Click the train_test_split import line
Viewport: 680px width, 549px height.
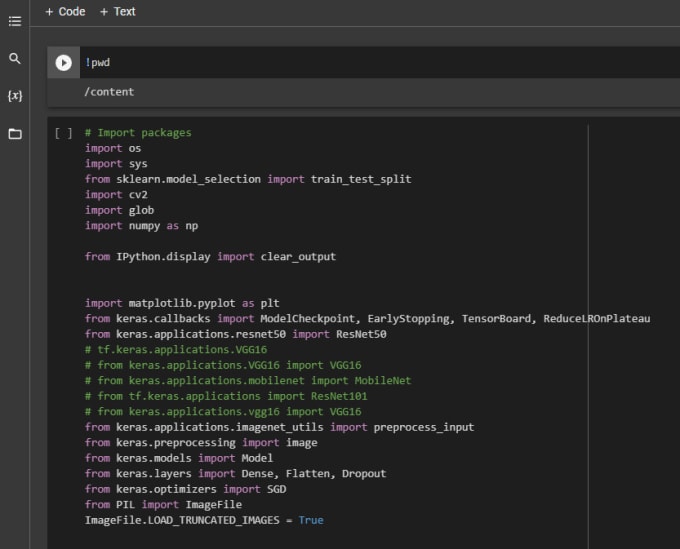[x=248, y=179]
